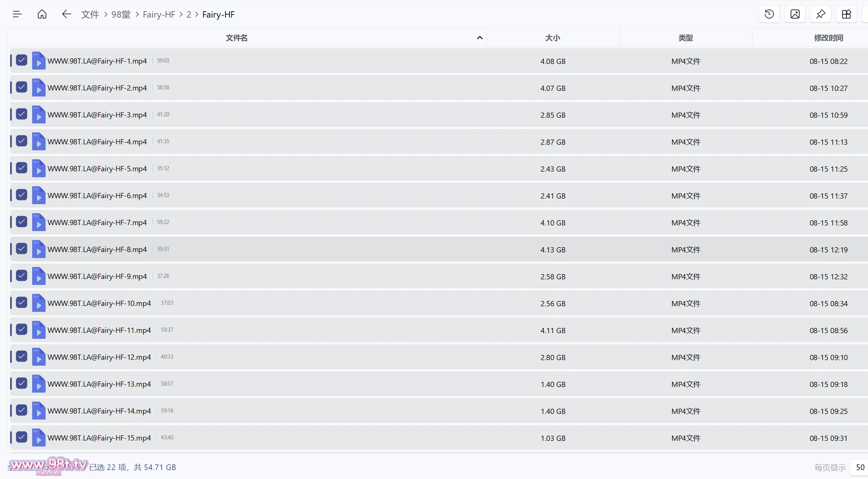Open file WWW.98T.LA@Fairy-HF-7.mp4

97,222
